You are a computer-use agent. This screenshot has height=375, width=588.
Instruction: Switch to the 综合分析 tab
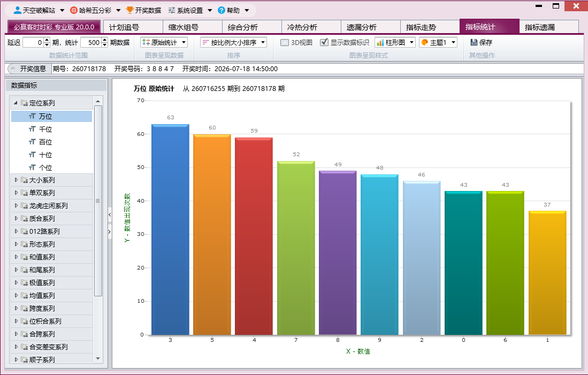pos(251,27)
